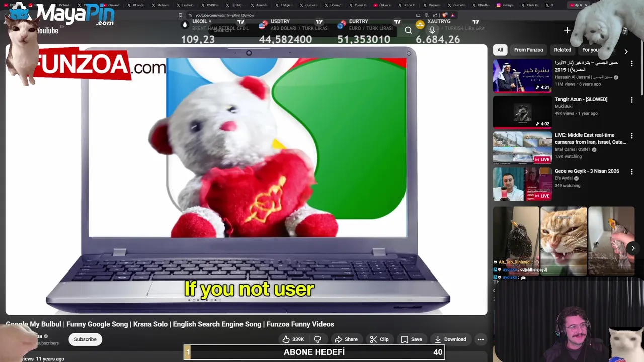Click title 'Tengir Azun - [SLOWED]'
Screen dimensions: 644x362
[581, 99]
